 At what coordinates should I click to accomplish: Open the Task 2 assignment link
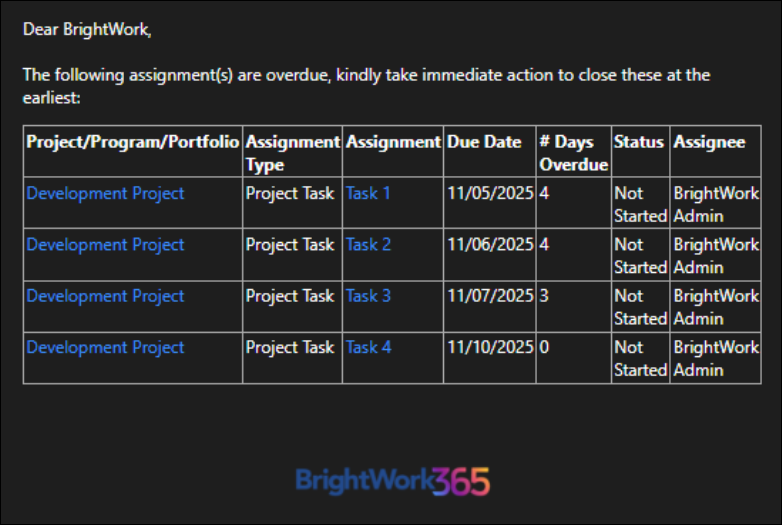pyautogui.click(x=369, y=245)
